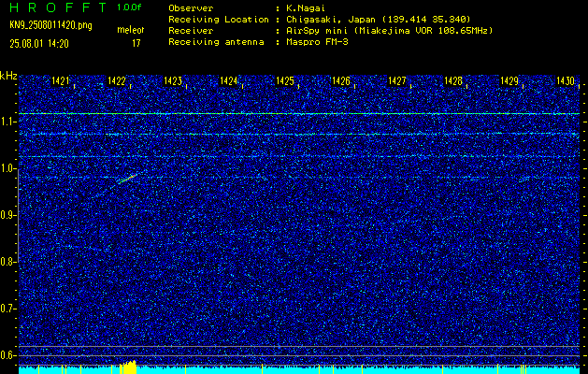
Task: Click the 1429 time marker
Action: point(509,80)
